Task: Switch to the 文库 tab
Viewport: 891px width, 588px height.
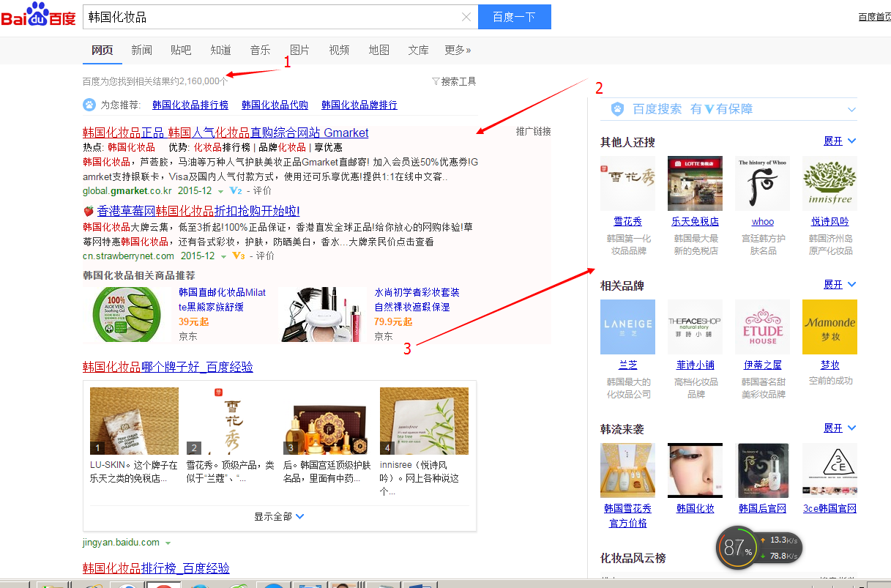Action: click(418, 50)
